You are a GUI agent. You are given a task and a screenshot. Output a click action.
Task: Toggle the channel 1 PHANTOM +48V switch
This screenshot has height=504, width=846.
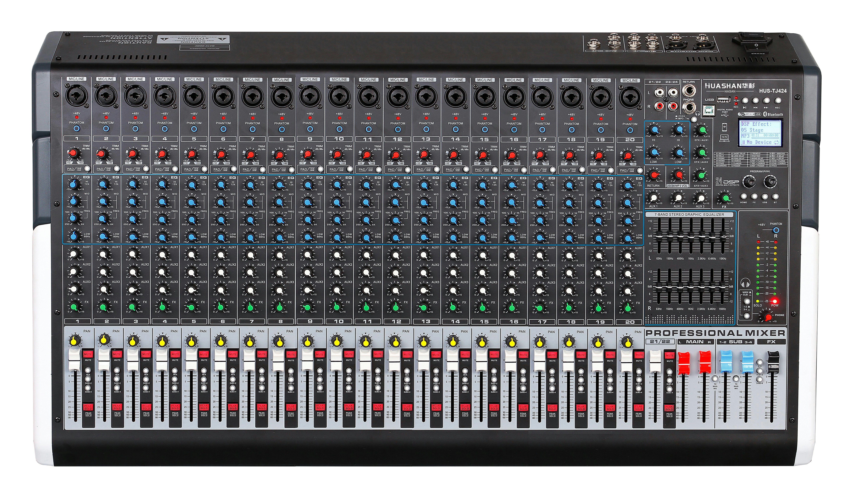click(x=76, y=129)
